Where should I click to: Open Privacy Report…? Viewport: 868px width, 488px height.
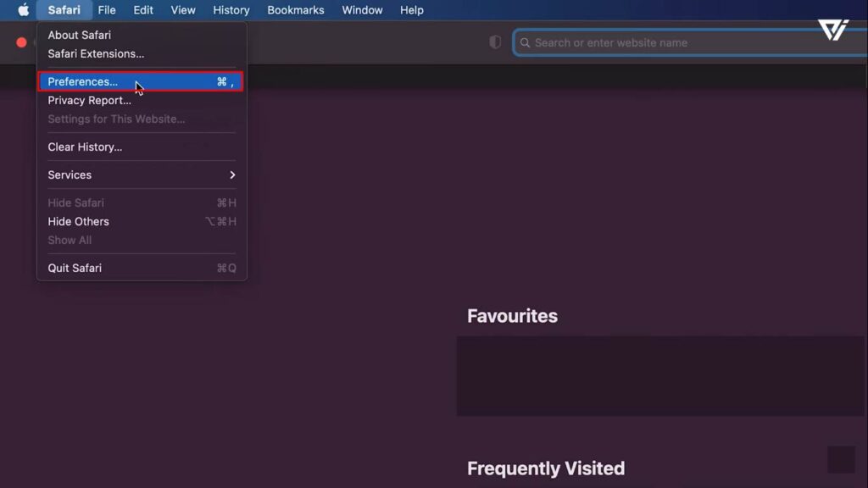point(142,100)
